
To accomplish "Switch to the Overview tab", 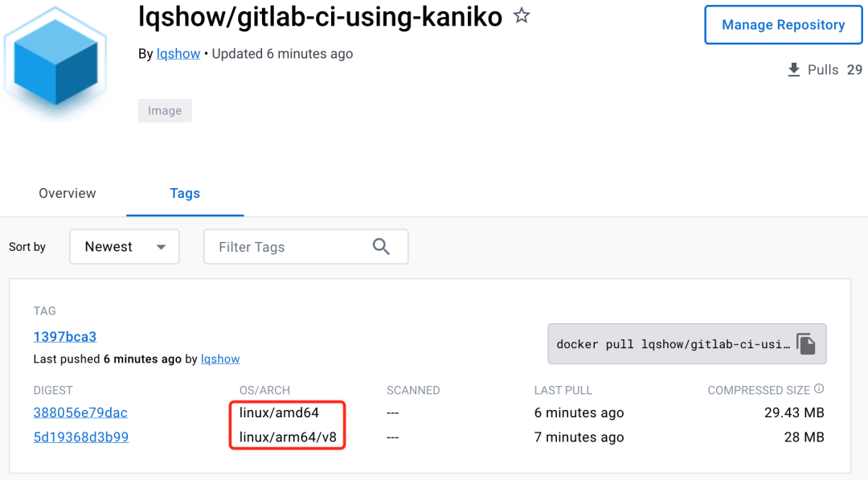I will tap(68, 193).
